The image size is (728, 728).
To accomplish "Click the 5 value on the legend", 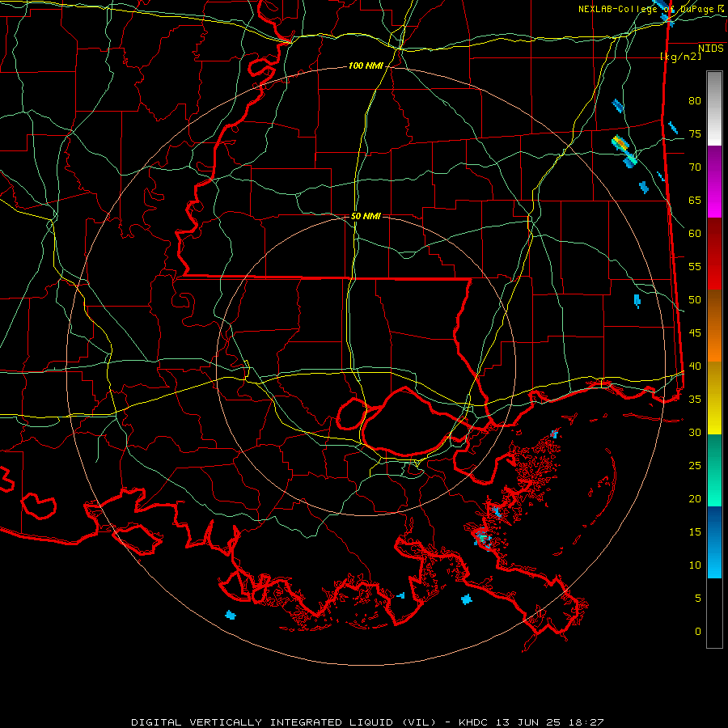I will click(698, 599).
